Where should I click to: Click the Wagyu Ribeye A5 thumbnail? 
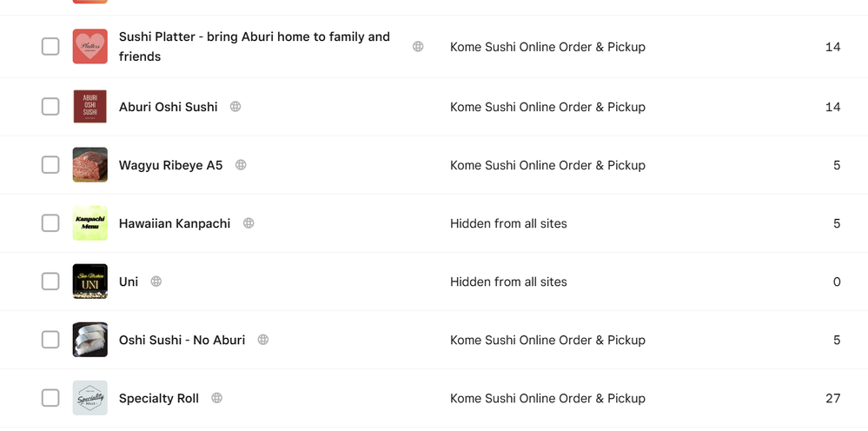[90, 165]
